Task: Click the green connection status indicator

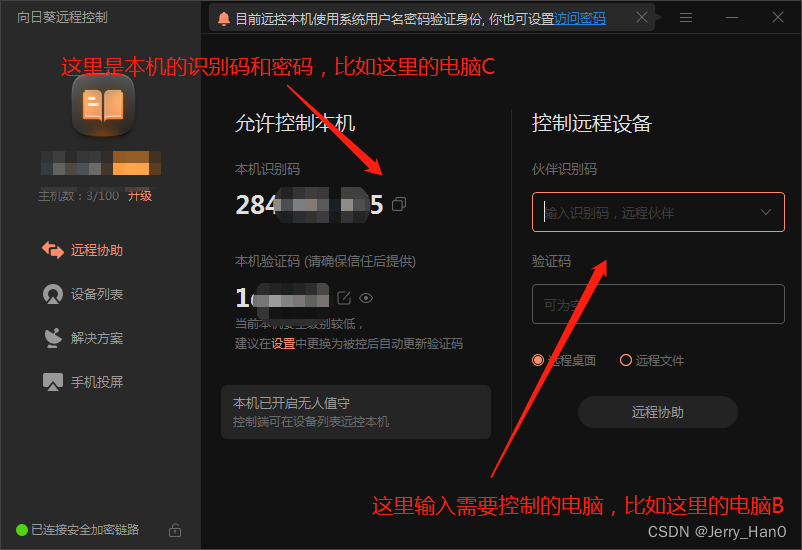Action: coord(22,530)
